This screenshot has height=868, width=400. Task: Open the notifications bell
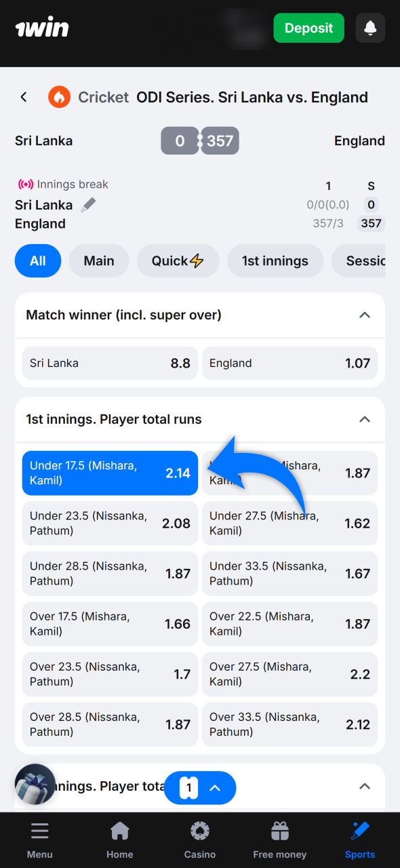(370, 28)
